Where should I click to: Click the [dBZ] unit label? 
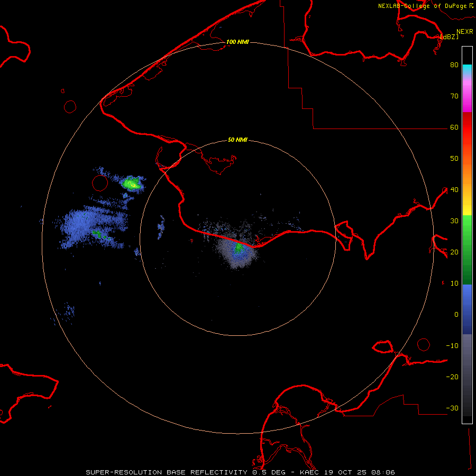pos(450,36)
